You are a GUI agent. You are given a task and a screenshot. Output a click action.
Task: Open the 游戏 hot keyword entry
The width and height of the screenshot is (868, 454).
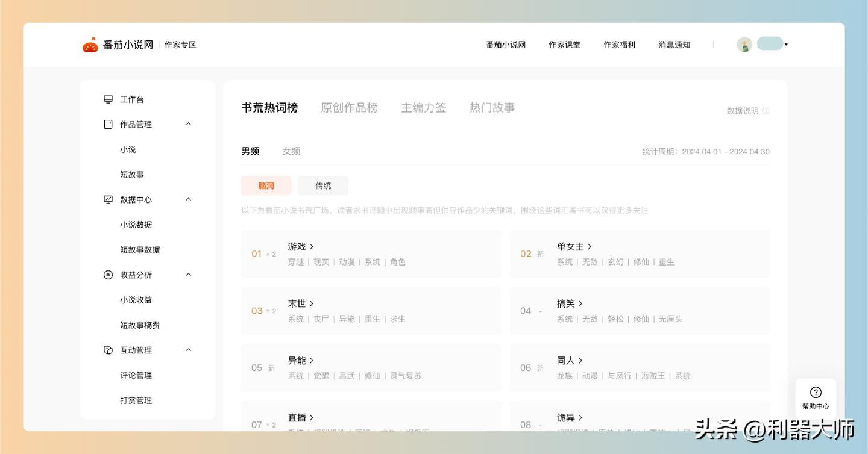tap(300, 247)
